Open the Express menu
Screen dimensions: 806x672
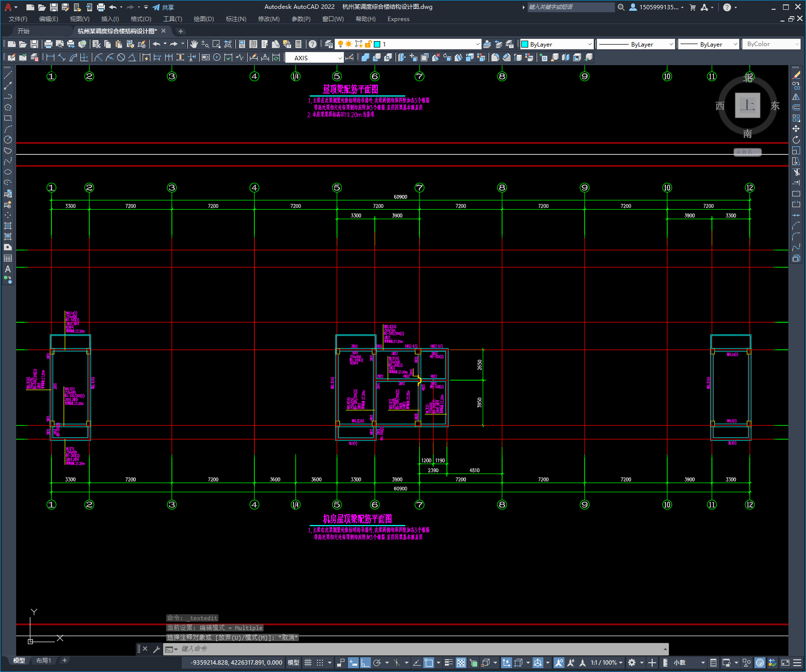[398, 19]
